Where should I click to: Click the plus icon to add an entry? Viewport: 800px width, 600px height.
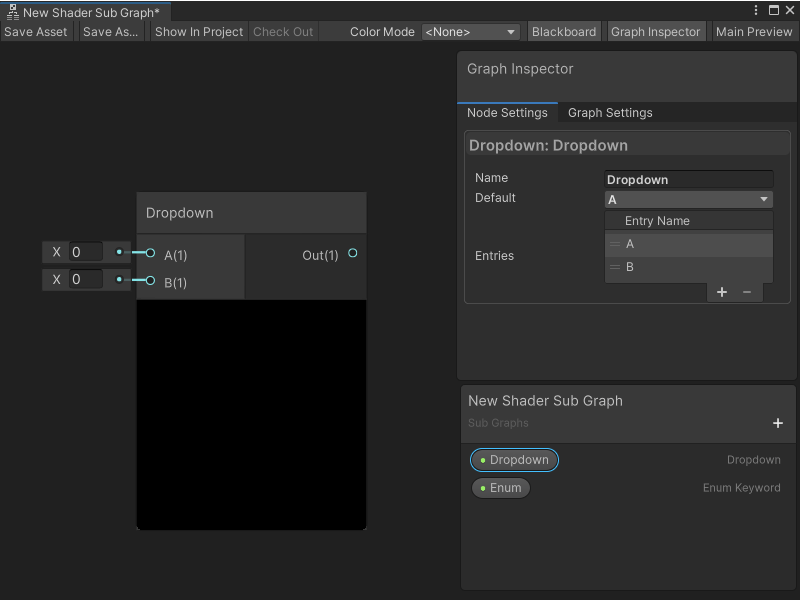[722, 292]
